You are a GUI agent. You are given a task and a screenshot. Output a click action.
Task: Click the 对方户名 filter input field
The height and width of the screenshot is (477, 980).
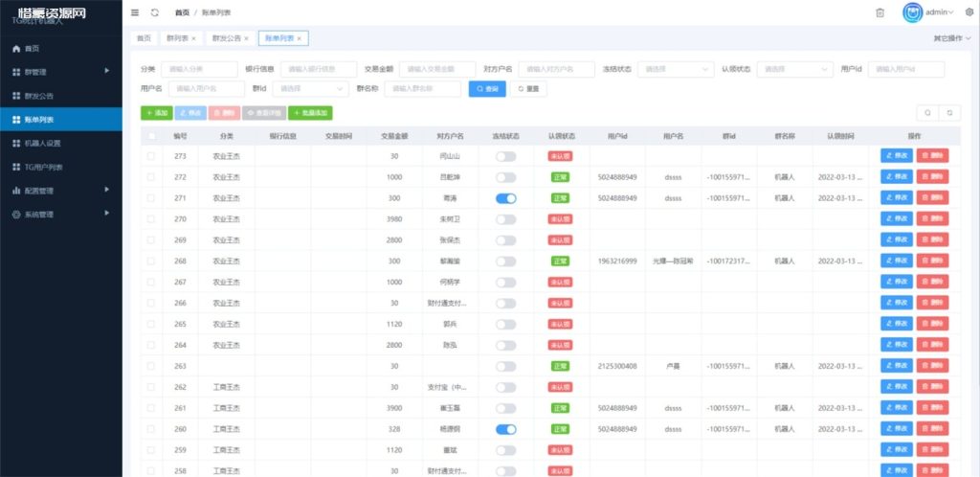[x=556, y=69]
